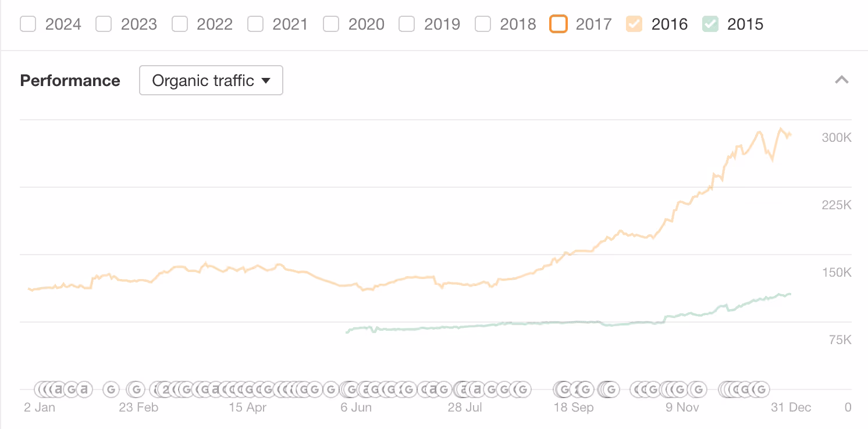Click the Performance heading
This screenshot has width=868, height=429.
tap(70, 80)
